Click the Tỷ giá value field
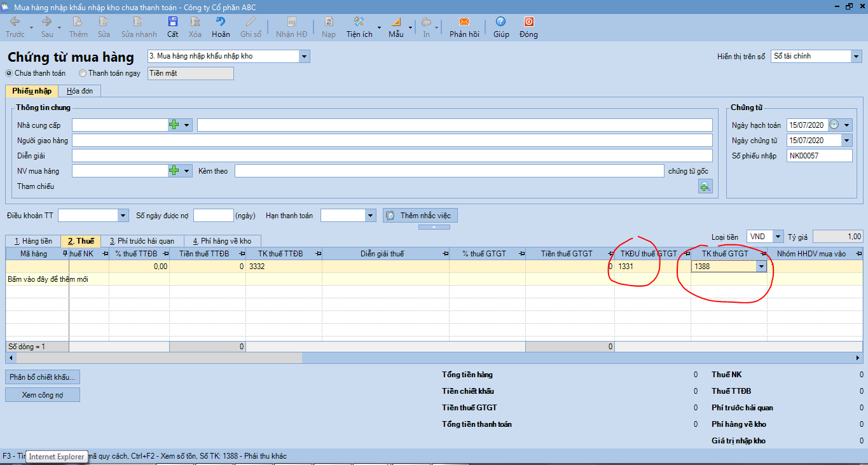The image size is (868, 465). pyautogui.click(x=837, y=237)
